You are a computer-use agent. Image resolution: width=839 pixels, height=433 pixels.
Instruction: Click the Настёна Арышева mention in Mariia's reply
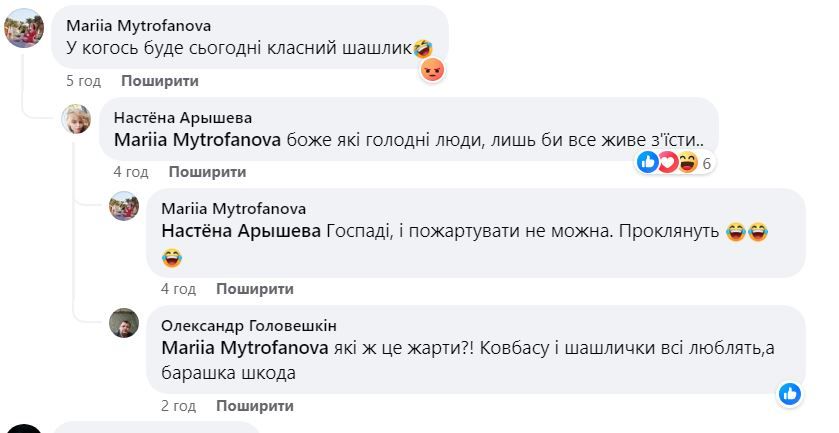240,231
